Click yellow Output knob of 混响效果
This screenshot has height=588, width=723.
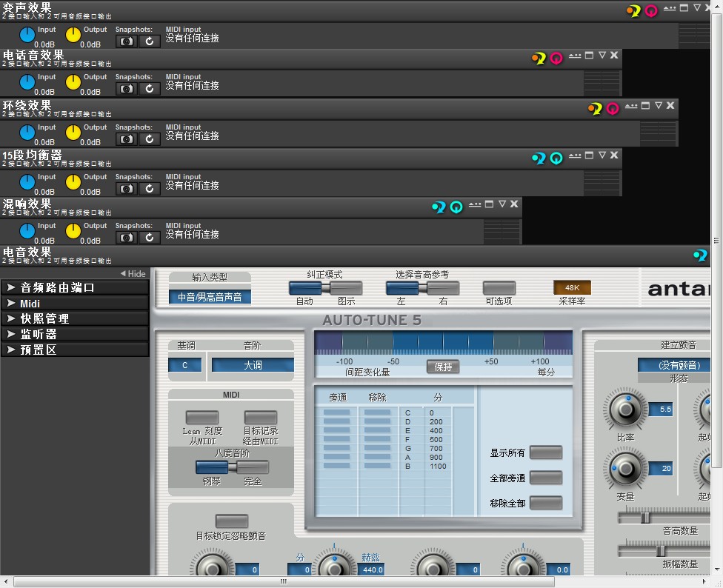point(73,231)
